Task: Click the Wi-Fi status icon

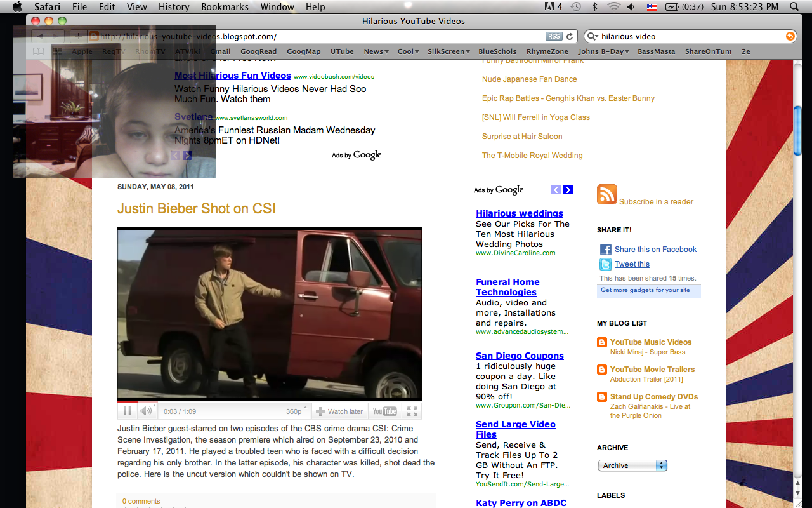Action: pyautogui.click(x=613, y=7)
